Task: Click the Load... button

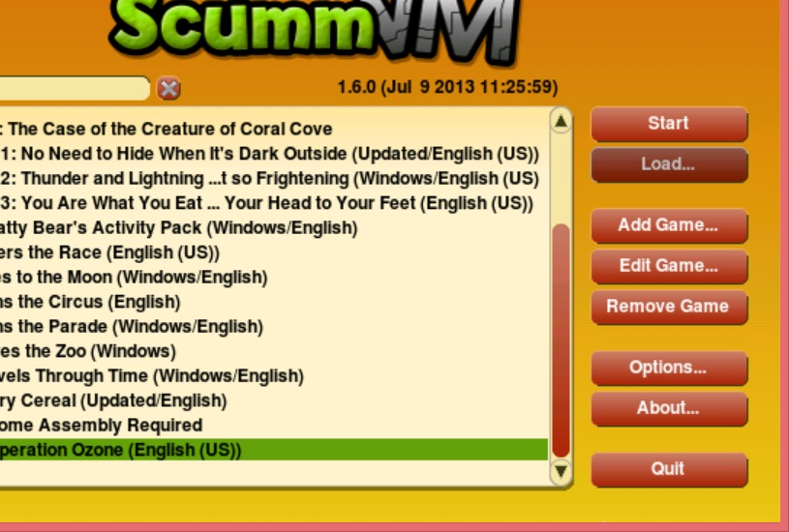Action: (x=669, y=164)
